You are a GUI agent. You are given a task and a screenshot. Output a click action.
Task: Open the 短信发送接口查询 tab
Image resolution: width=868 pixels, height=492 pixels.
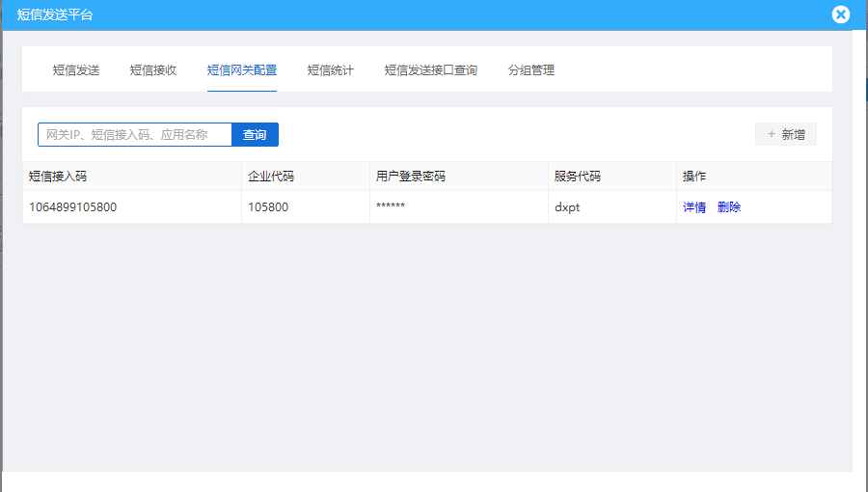coord(431,70)
